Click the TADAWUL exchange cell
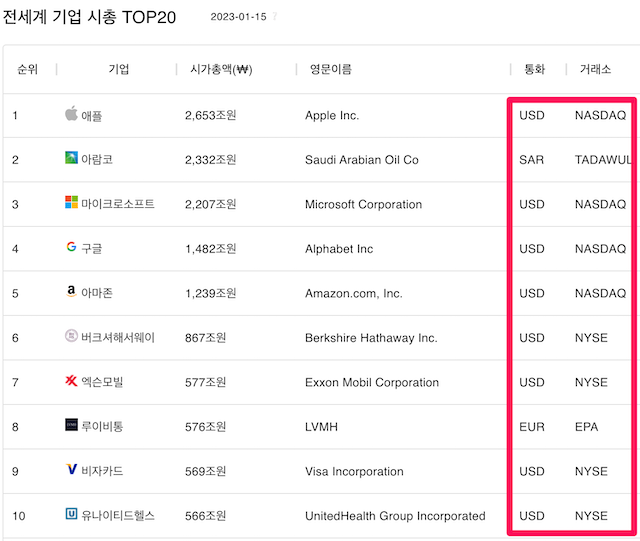This screenshot has width=640, height=541. click(603, 159)
